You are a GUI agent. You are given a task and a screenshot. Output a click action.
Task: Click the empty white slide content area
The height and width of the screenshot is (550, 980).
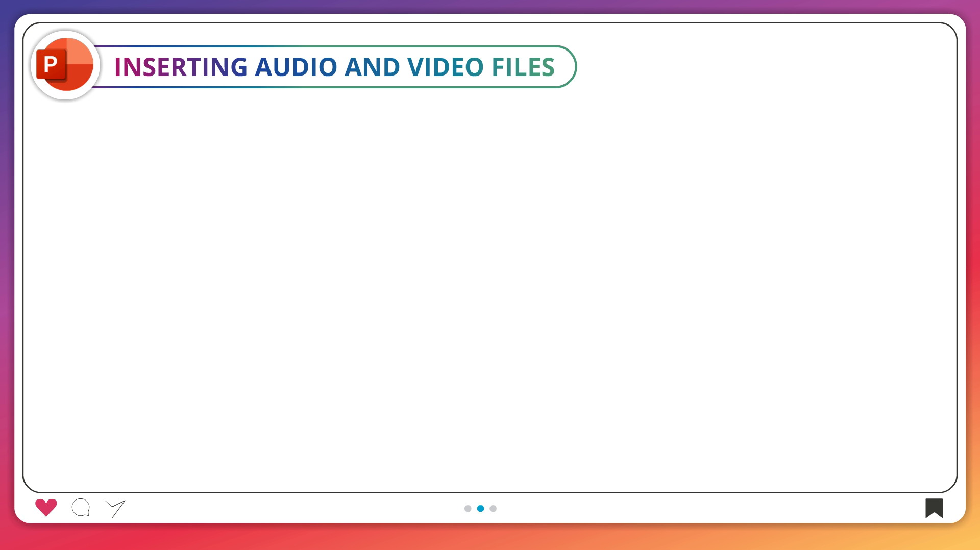pyautogui.click(x=490, y=286)
